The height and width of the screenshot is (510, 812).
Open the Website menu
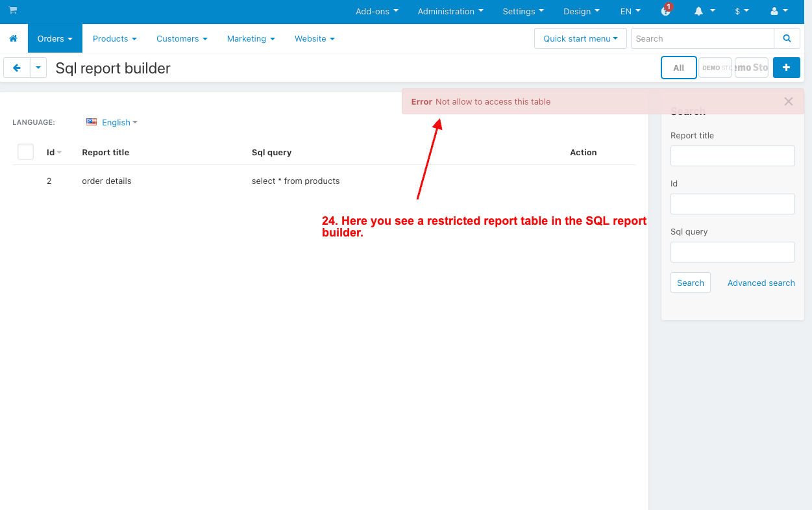315,39
